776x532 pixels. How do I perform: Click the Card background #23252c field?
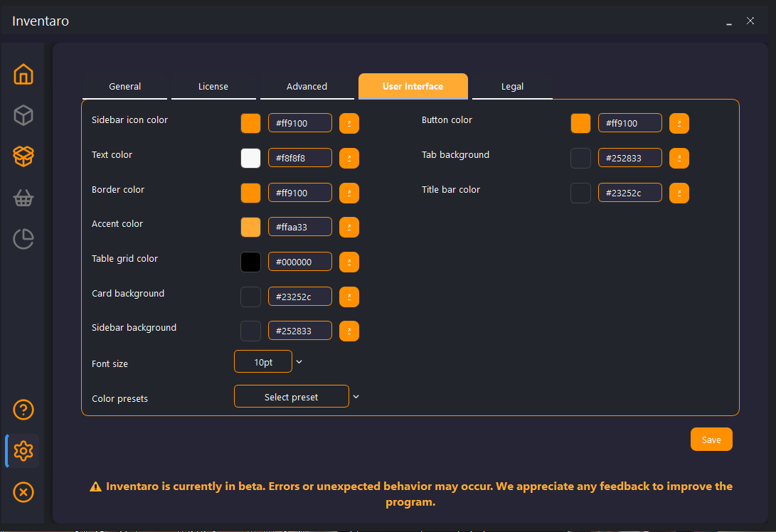(x=300, y=297)
